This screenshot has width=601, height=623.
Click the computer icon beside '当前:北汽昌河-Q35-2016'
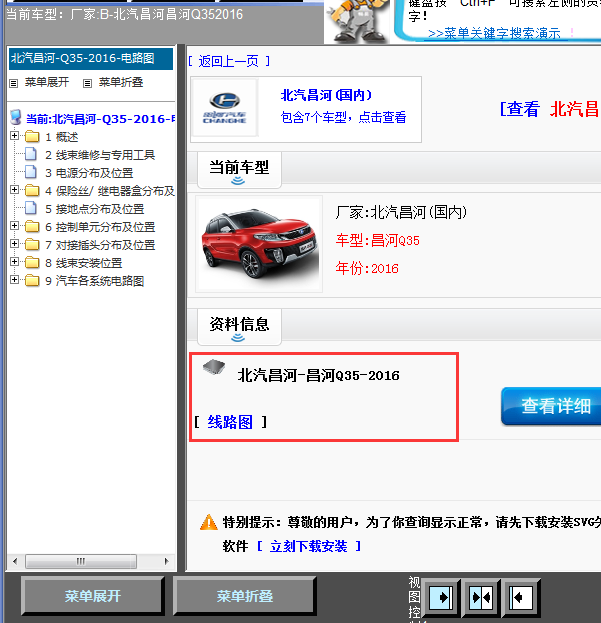(15, 117)
